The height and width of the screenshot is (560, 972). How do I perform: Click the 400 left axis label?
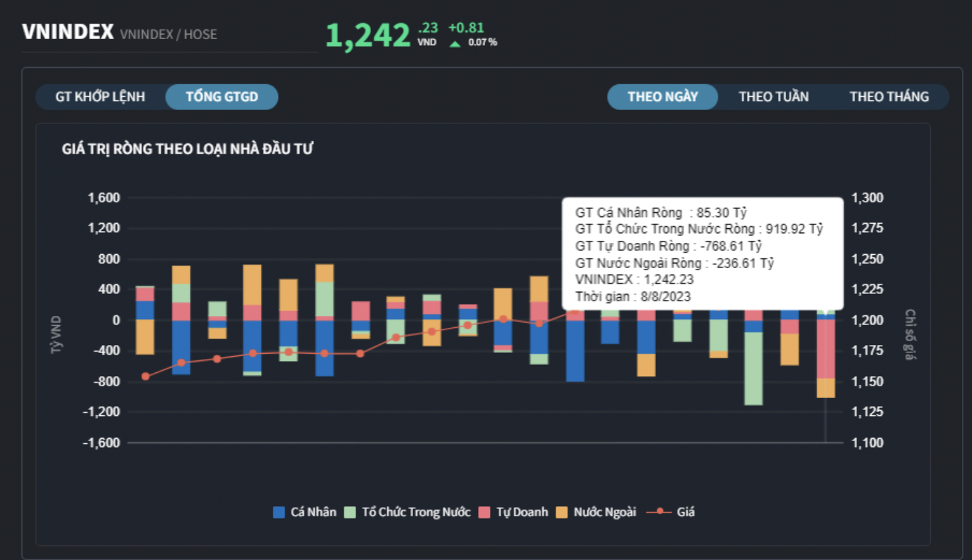[x=110, y=289]
